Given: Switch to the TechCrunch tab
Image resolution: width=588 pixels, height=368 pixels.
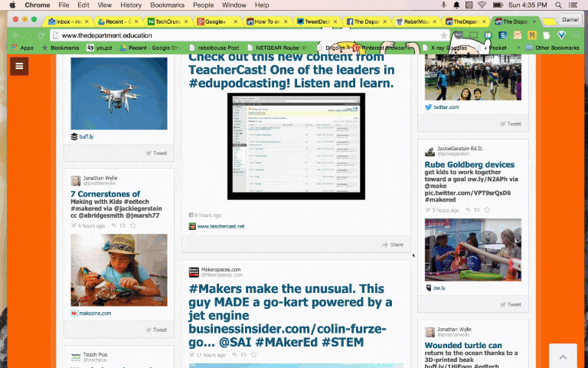Looking at the screenshot, I should (x=167, y=21).
